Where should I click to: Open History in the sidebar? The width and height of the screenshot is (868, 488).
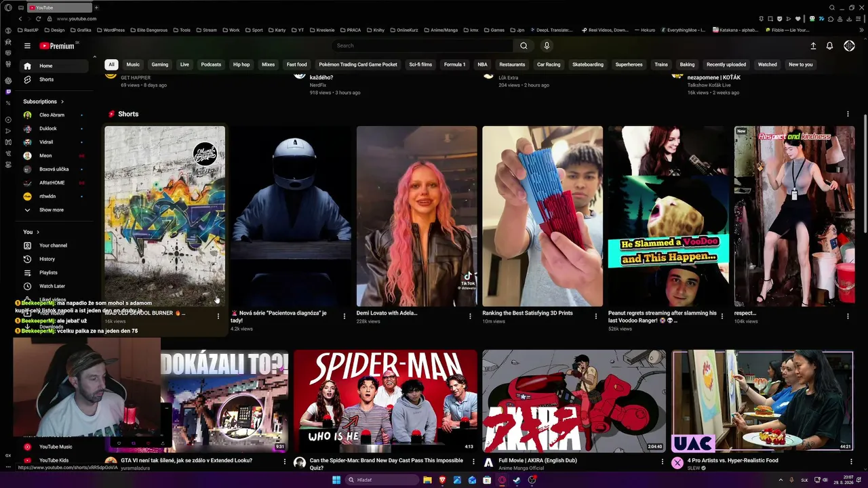tap(54, 259)
